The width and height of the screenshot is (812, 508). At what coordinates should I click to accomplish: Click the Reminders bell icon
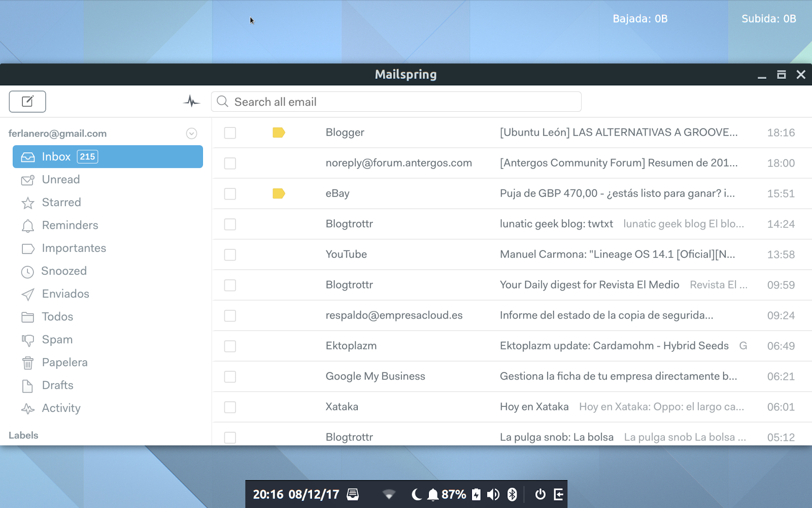tap(28, 226)
